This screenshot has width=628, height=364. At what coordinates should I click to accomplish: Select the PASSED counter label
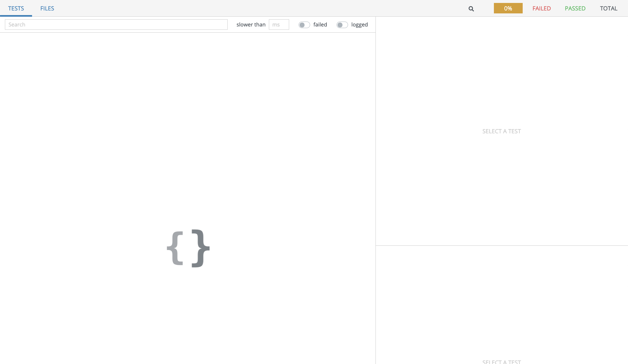click(575, 8)
